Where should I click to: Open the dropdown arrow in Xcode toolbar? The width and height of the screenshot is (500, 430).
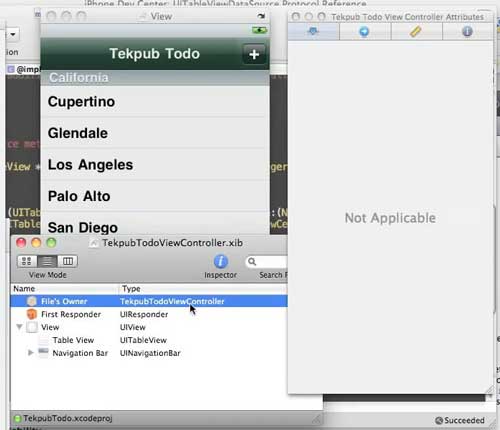pos(13,34)
